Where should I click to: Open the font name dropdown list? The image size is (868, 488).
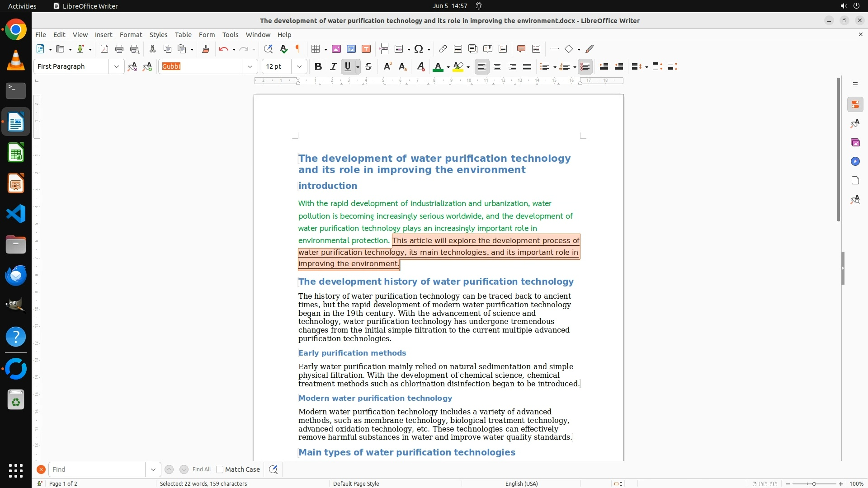(250, 66)
